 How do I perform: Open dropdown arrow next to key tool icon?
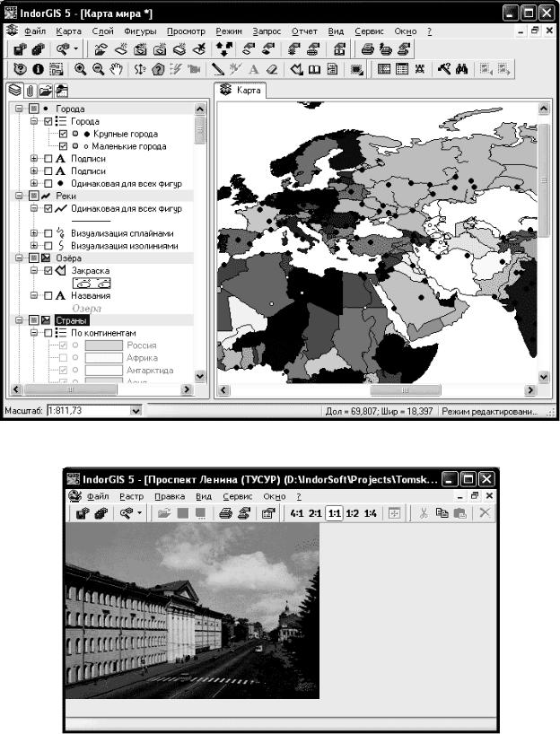pyautogui.click(x=75, y=49)
